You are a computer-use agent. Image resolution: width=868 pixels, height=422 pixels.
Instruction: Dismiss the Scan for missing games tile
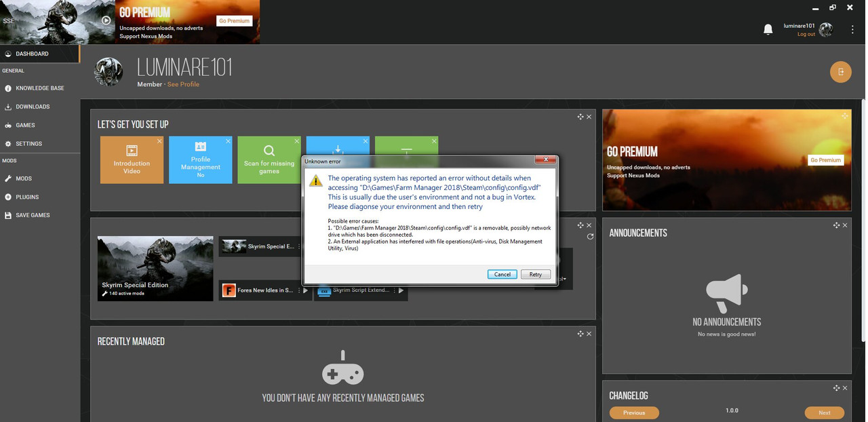click(297, 141)
